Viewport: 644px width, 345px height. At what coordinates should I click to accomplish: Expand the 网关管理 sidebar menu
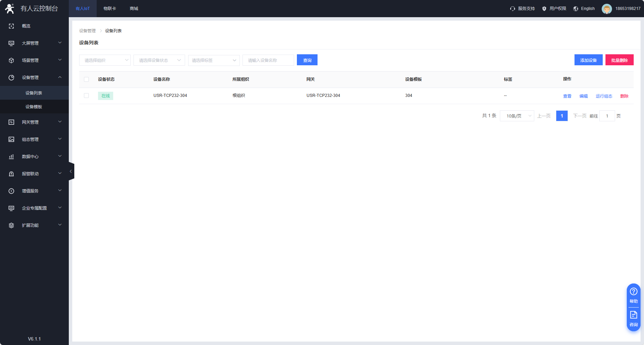pos(34,122)
